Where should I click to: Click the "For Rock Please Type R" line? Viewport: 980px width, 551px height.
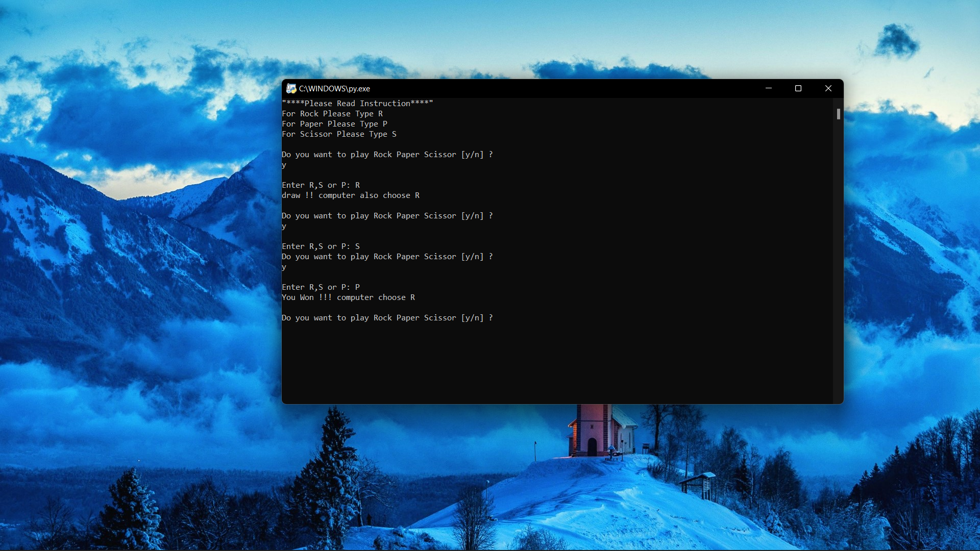click(x=332, y=114)
